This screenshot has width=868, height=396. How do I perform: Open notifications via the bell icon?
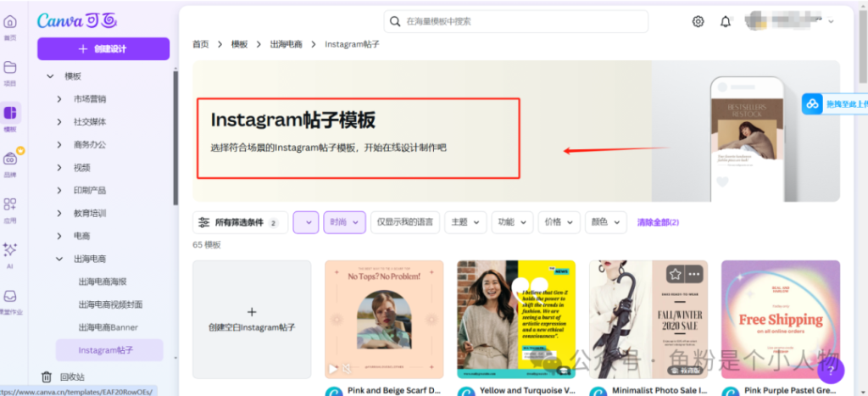click(x=726, y=21)
